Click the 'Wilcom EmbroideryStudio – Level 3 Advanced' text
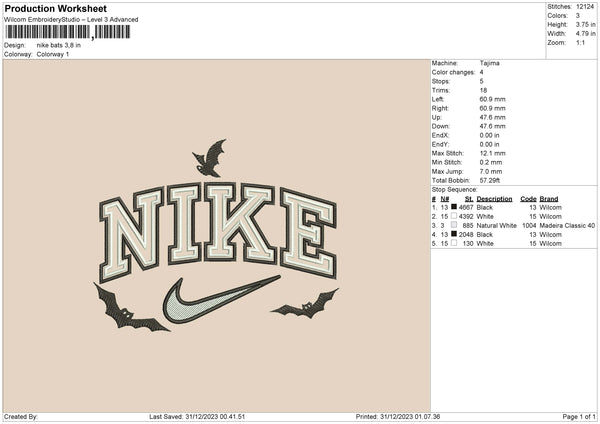 (71, 20)
